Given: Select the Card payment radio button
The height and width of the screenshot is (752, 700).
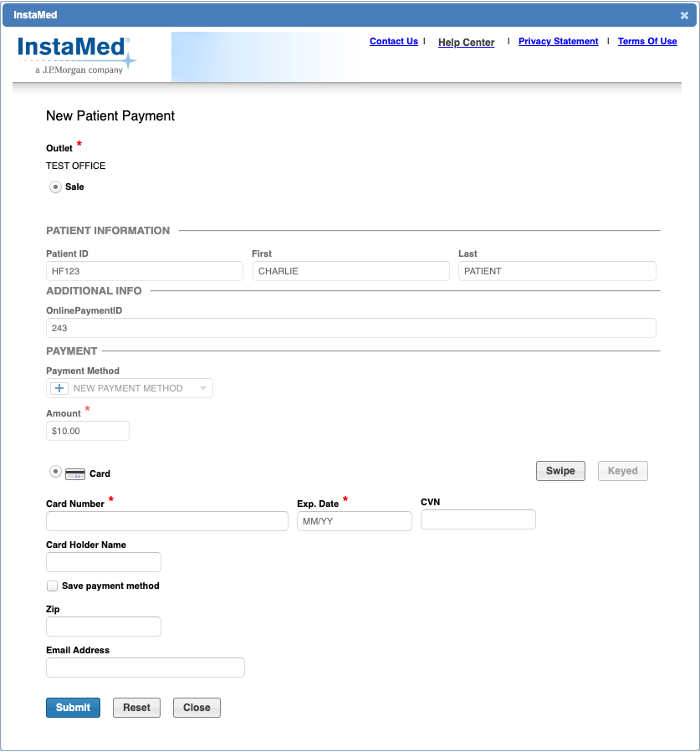Looking at the screenshot, I should point(54,471).
